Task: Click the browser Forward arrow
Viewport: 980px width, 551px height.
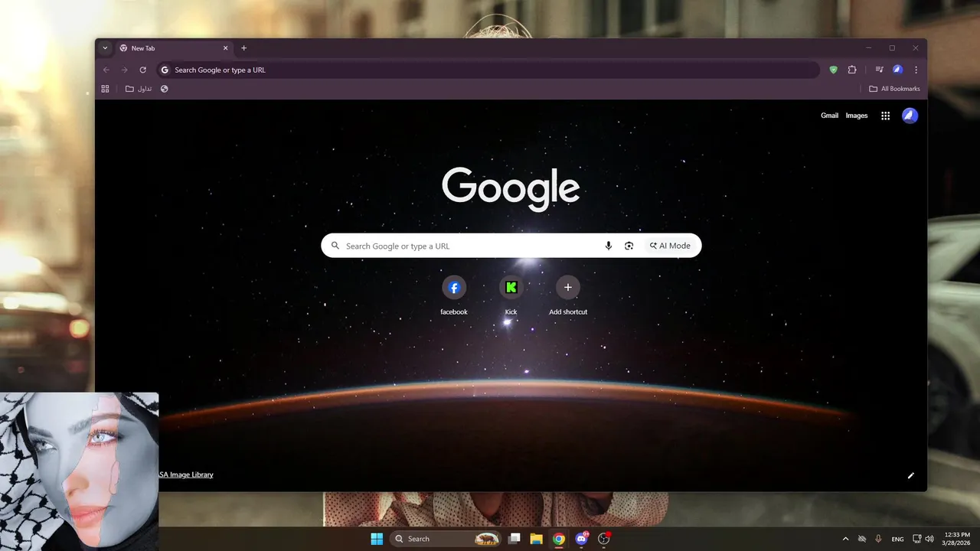Action: pos(125,70)
